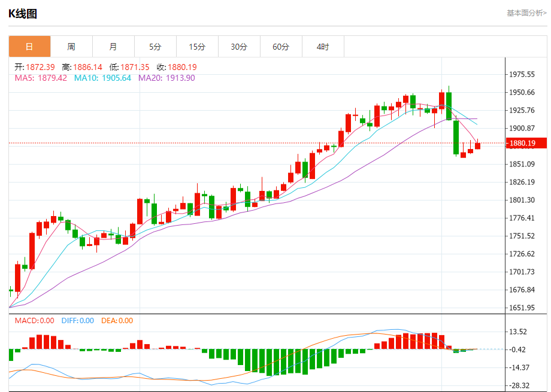Click the 高:1886.14 high value
This screenshot has height=392, width=551.
[x=82, y=67]
